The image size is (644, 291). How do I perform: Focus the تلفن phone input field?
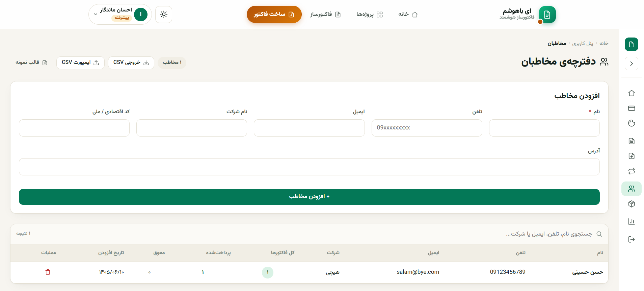pos(427,128)
